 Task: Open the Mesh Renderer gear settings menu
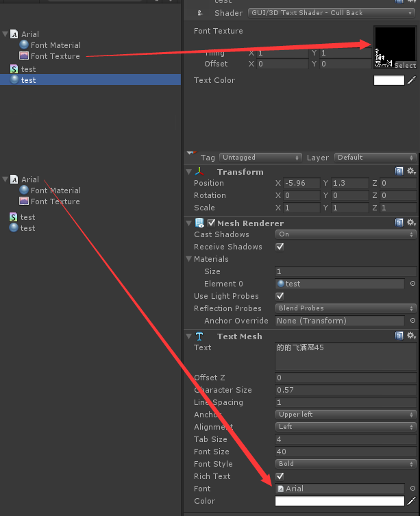coord(411,223)
